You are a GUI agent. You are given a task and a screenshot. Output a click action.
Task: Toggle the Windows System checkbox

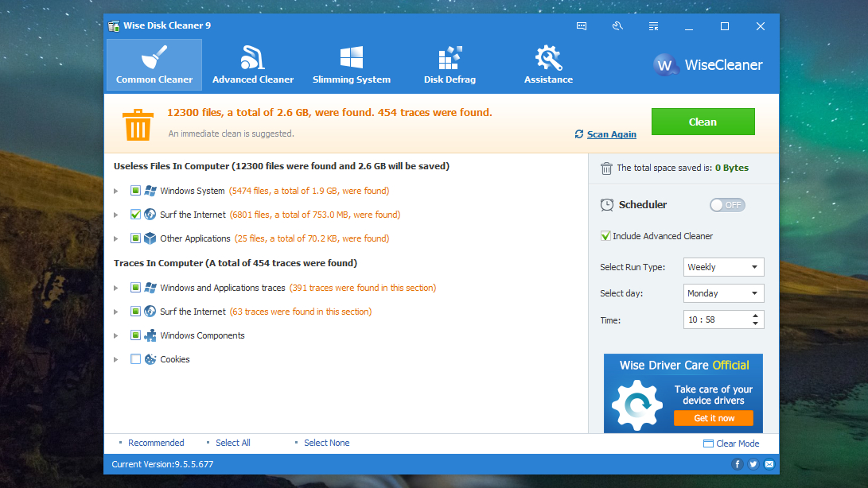tap(135, 191)
